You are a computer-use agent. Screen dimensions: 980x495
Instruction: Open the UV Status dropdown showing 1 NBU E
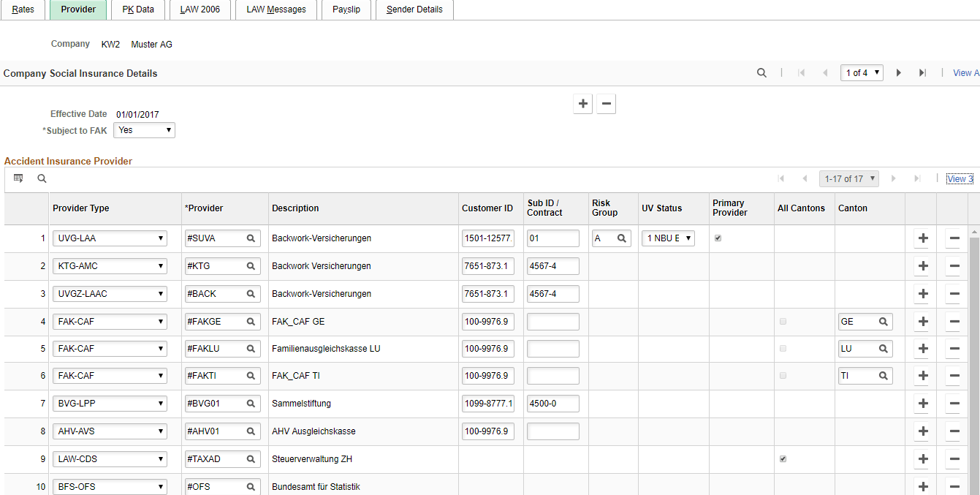tap(667, 238)
